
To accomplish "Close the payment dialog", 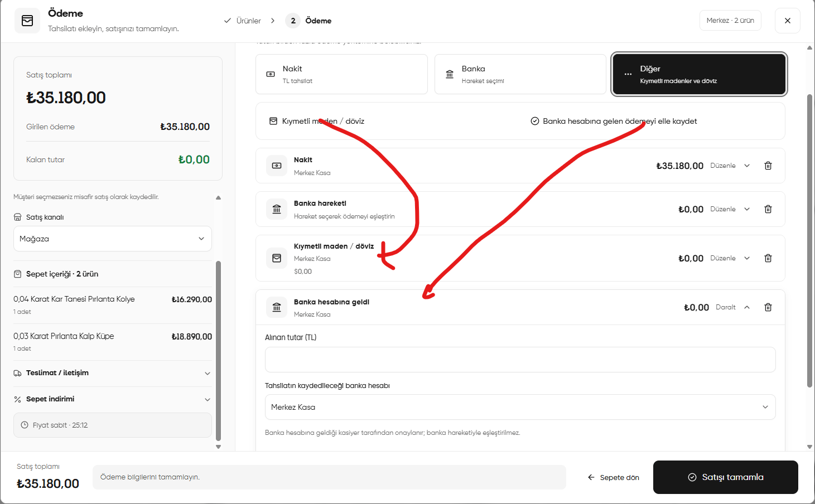I will coord(788,21).
